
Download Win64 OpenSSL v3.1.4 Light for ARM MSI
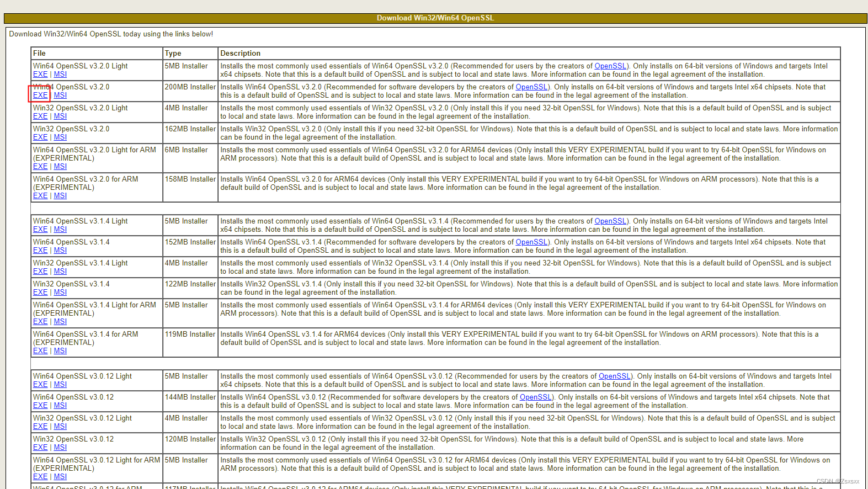[x=60, y=322]
